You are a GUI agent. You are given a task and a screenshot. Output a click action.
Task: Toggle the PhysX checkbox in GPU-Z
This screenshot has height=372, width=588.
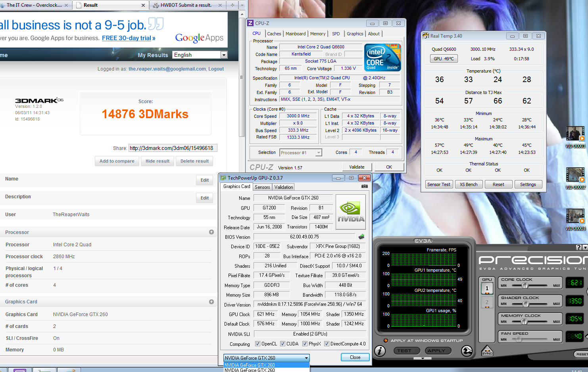click(305, 344)
